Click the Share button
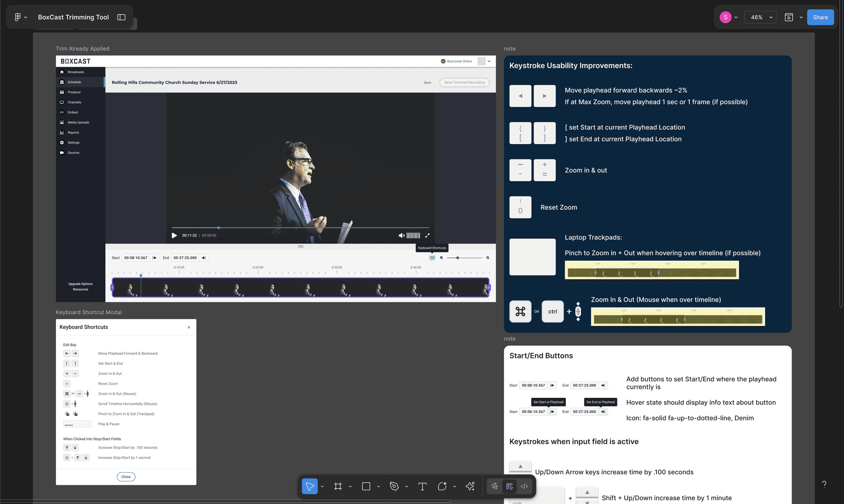 pos(820,17)
